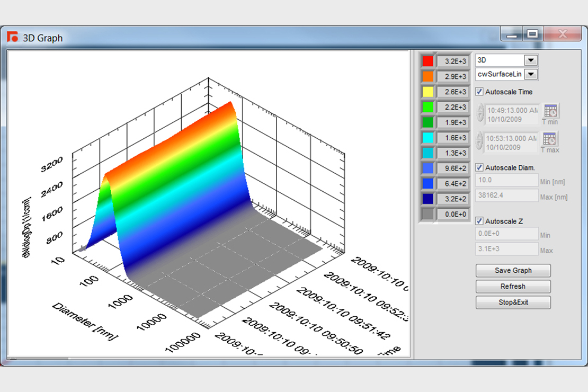Screen dimensions: 588x392
Task: Click the Save Graph button
Action: pyautogui.click(x=513, y=271)
